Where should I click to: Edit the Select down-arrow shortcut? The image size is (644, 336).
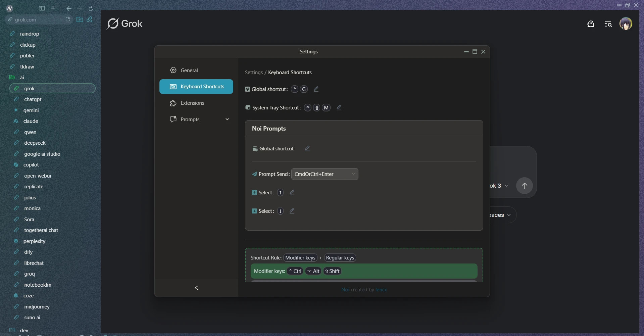tap(292, 211)
